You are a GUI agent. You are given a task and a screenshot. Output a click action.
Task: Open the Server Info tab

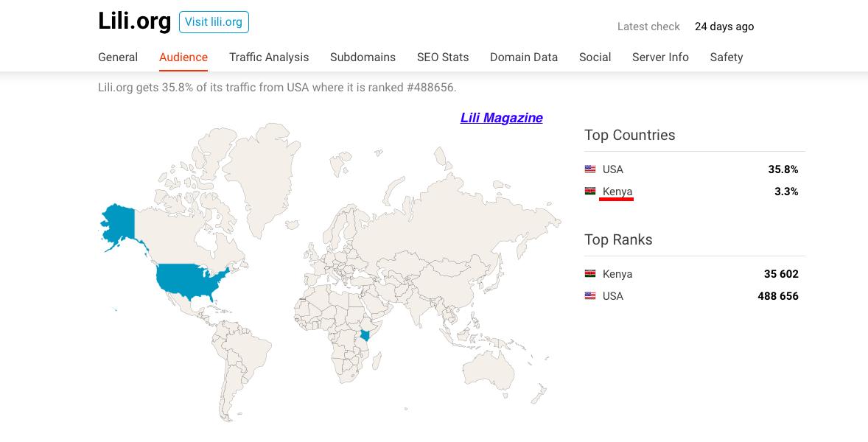point(660,57)
